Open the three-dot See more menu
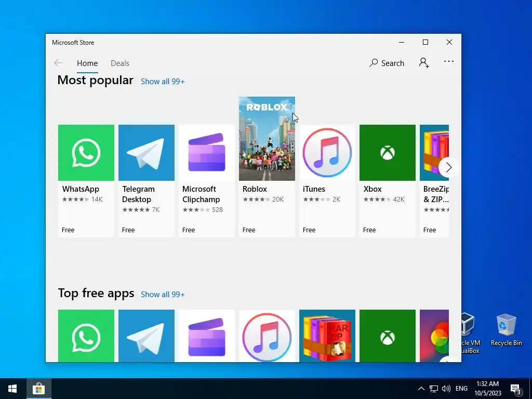The width and height of the screenshot is (532, 399). (x=448, y=61)
